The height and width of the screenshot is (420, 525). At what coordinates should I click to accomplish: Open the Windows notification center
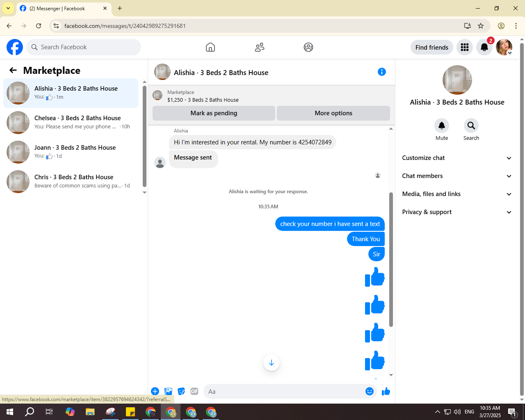(x=512, y=412)
